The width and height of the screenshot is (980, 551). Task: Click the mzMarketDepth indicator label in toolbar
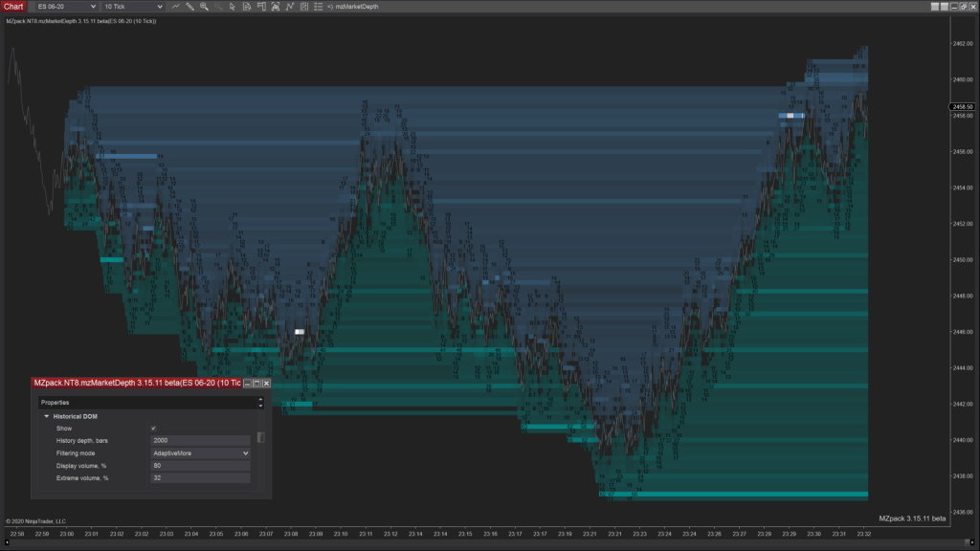[357, 7]
